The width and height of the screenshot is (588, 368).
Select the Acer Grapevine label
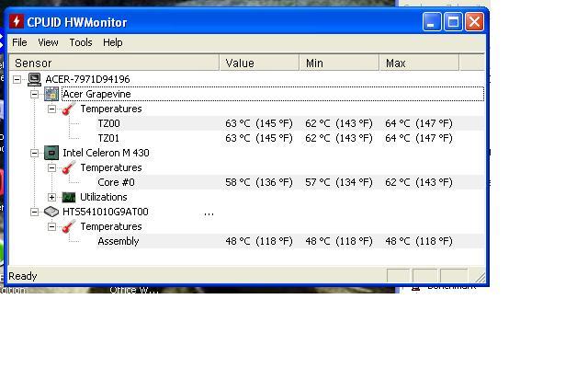point(96,94)
